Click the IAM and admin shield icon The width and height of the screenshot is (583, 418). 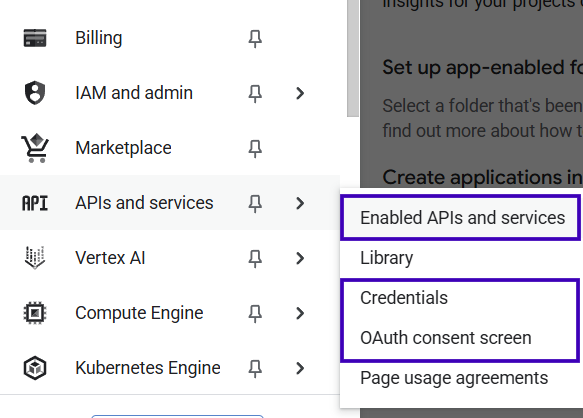point(35,93)
